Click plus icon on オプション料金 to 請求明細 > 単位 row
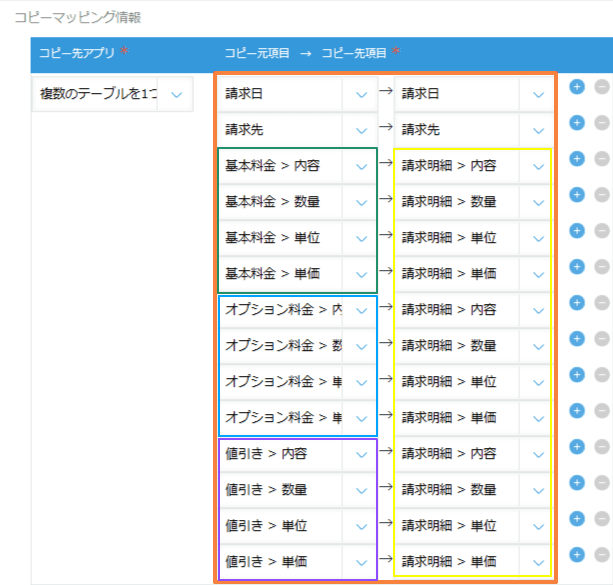613x585 pixels. (x=577, y=375)
